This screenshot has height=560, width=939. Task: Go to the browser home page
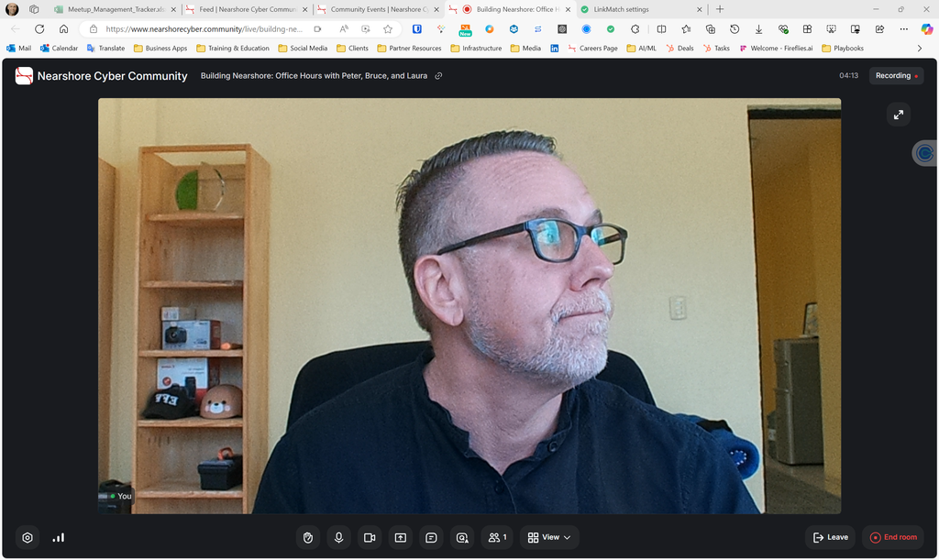(63, 29)
